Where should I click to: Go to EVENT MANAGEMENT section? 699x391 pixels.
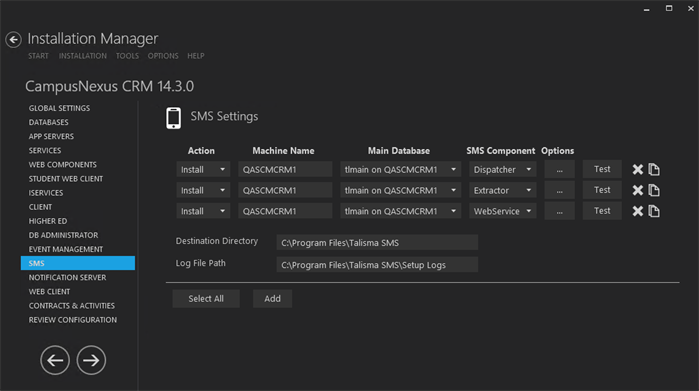tap(66, 249)
